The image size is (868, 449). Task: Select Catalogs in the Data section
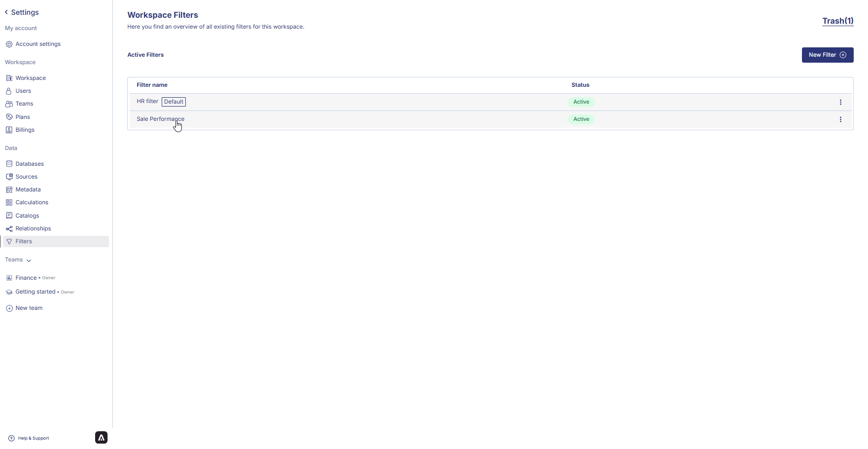tap(27, 216)
